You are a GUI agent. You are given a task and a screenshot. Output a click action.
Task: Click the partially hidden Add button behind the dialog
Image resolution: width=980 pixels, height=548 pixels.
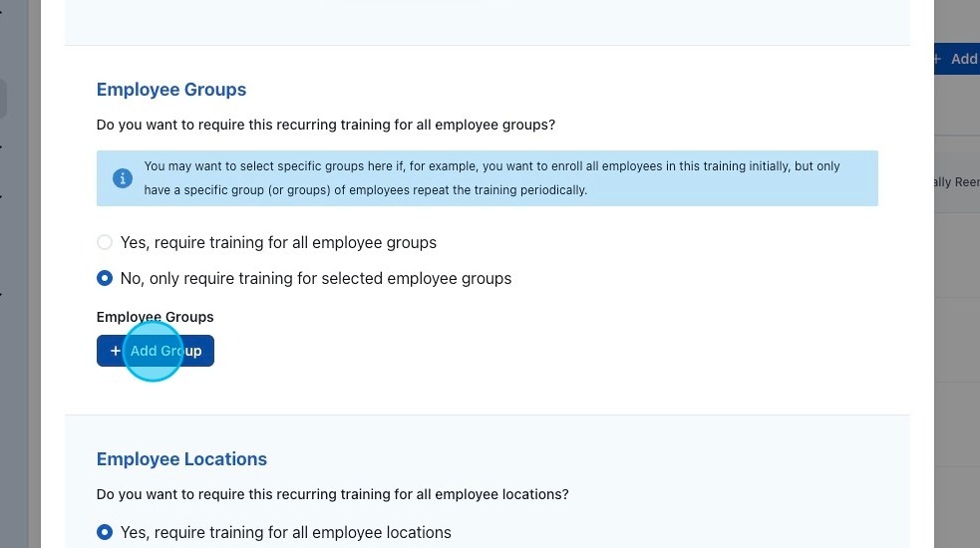(x=957, y=59)
